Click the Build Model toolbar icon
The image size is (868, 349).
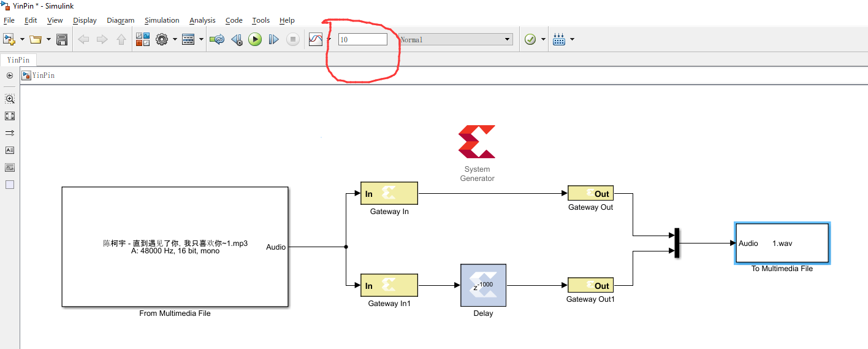click(559, 39)
